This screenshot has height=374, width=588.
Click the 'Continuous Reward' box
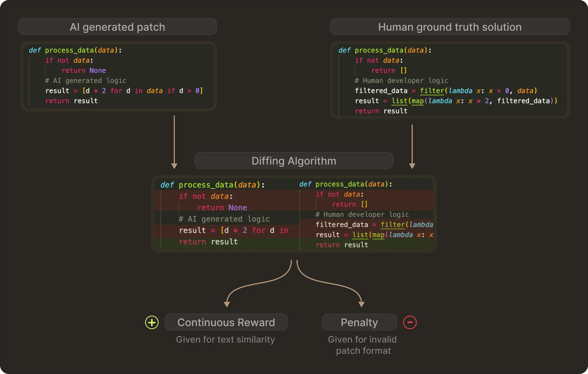pos(226,322)
